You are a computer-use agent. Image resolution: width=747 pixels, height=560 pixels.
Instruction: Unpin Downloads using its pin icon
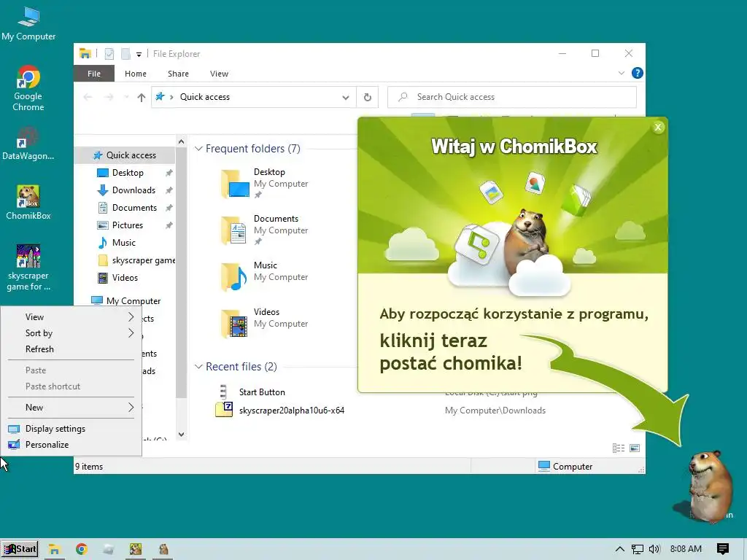click(169, 190)
